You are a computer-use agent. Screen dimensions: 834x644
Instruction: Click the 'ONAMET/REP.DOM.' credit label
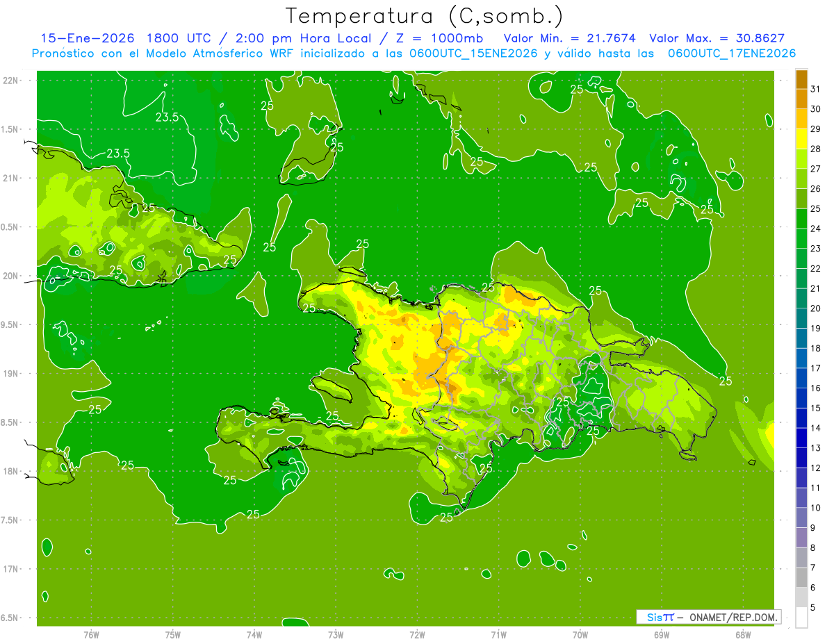[x=734, y=617]
